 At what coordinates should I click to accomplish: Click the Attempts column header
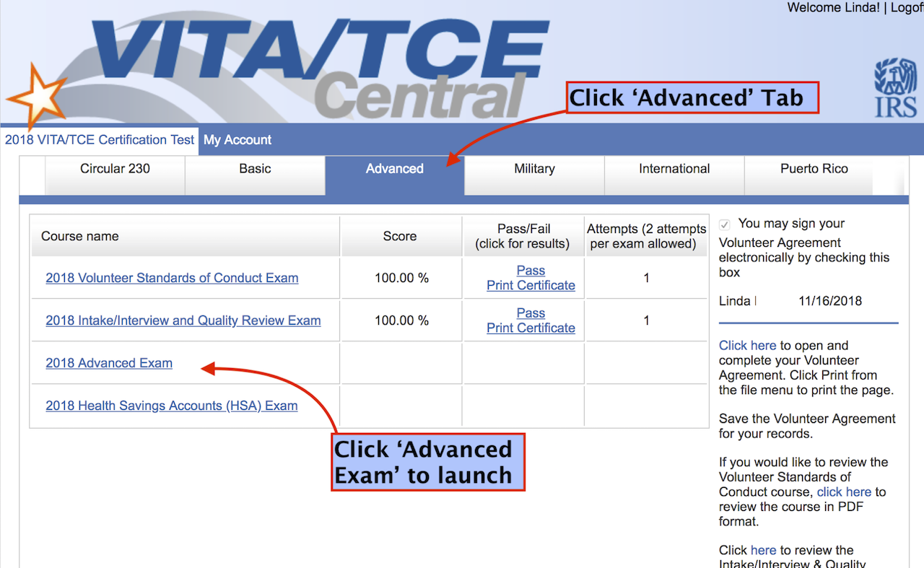(646, 236)
